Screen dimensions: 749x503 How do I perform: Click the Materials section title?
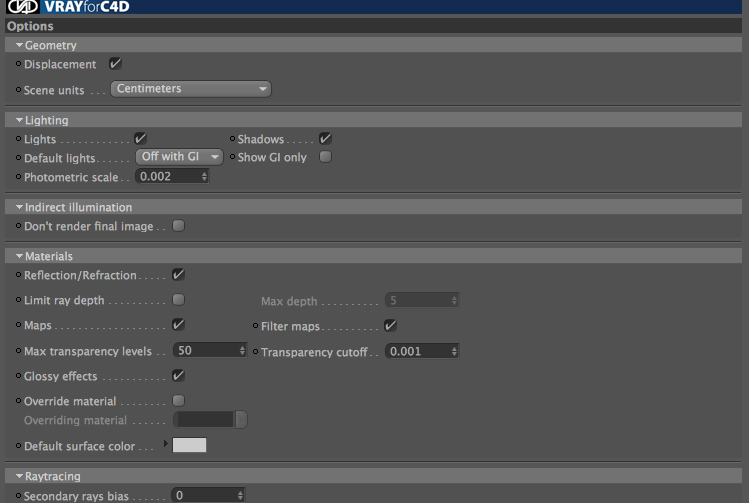pyautogui.click(x=49, y=256)
